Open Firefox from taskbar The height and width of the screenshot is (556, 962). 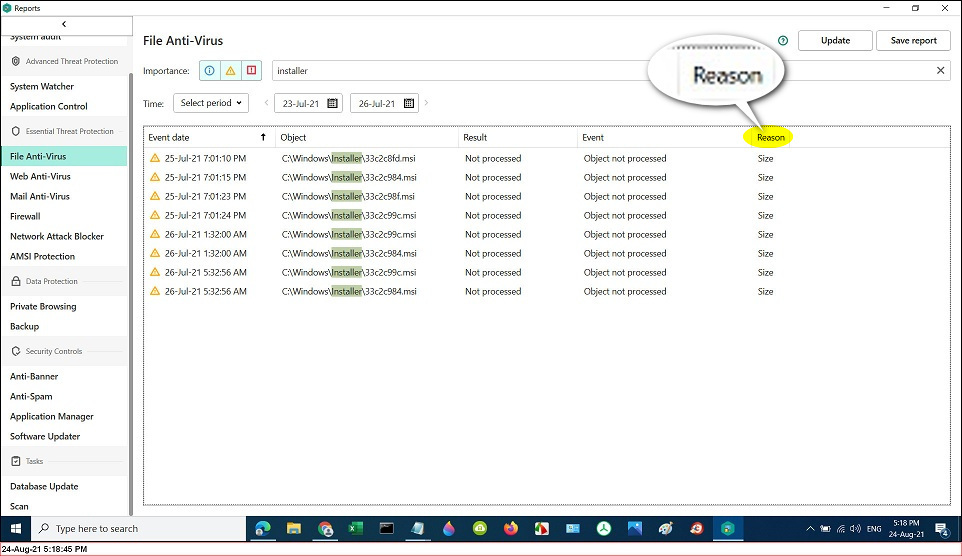click(x=510, y=528)
